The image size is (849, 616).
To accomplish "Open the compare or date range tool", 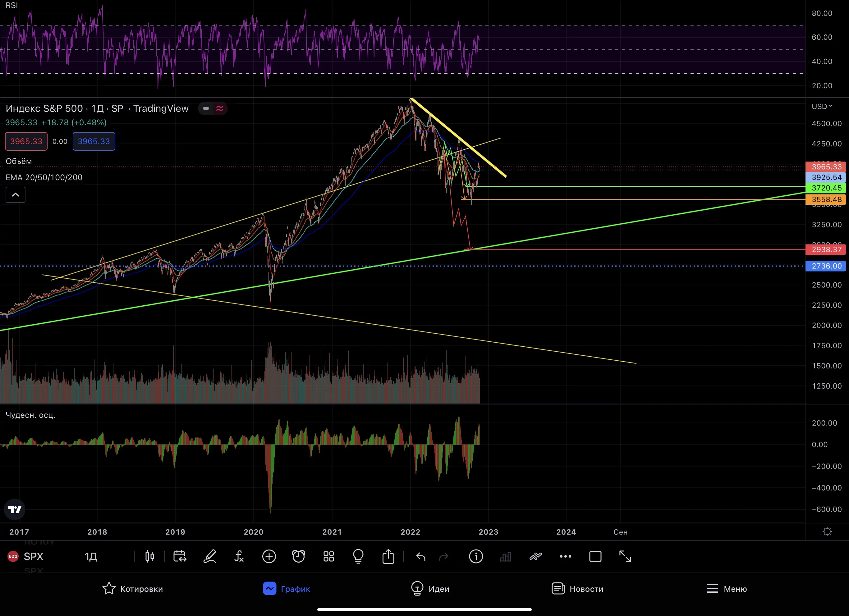I will pyautogui.click(x=180, y=556).
